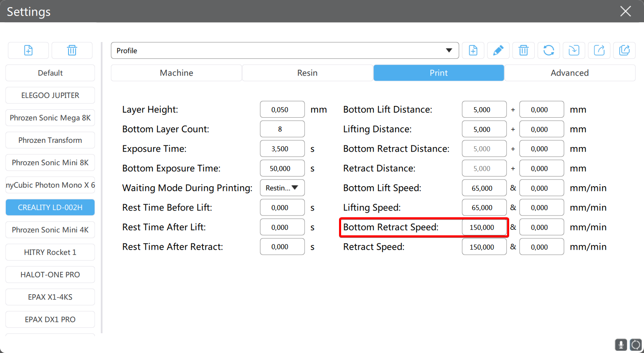Close the Settings window
The width and height of the screenshot is (644, 353).
coord(626,11)
